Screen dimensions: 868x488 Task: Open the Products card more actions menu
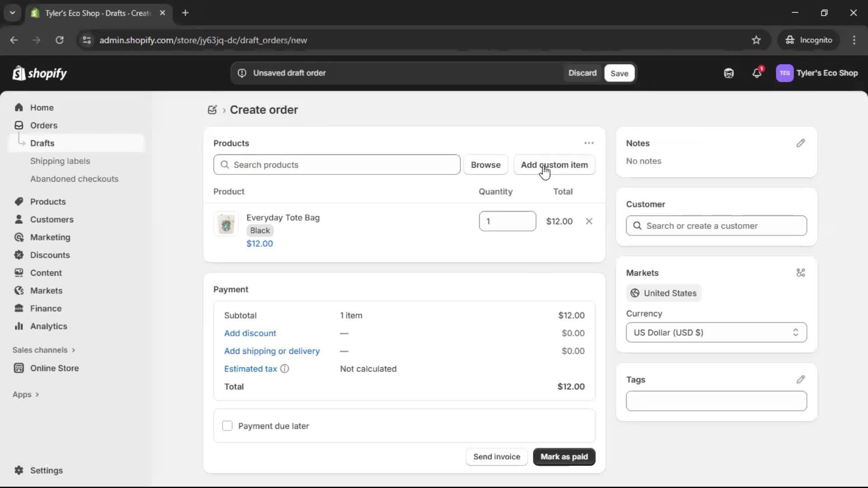[x=589, y=143]
